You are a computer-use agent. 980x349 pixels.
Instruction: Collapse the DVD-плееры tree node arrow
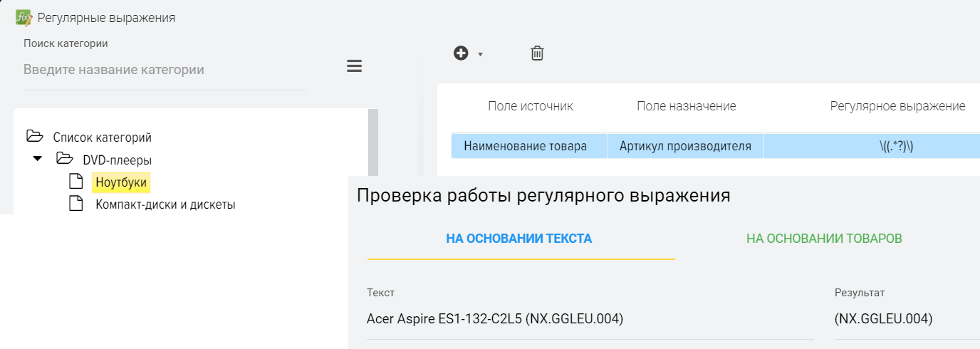(38, 159)
